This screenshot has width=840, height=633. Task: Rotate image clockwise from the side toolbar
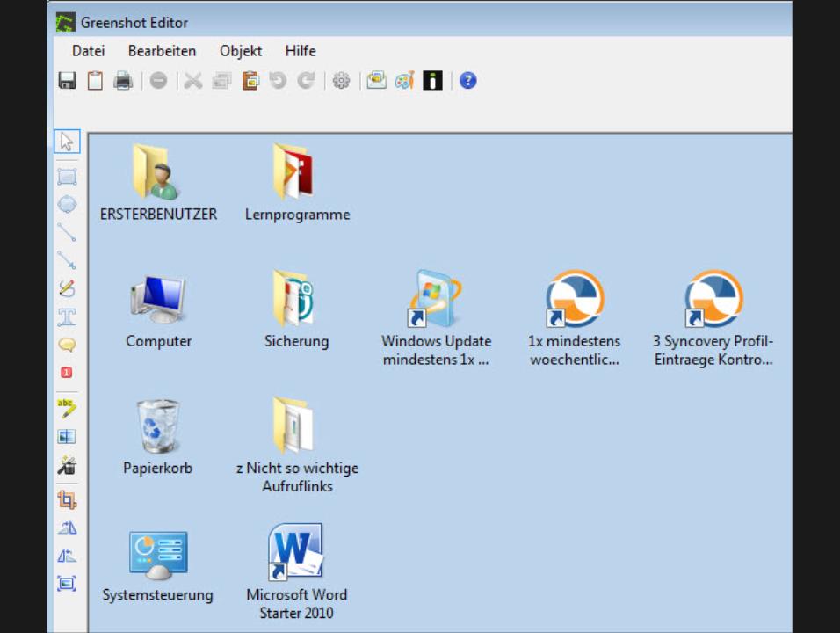(x=67, y=528)
